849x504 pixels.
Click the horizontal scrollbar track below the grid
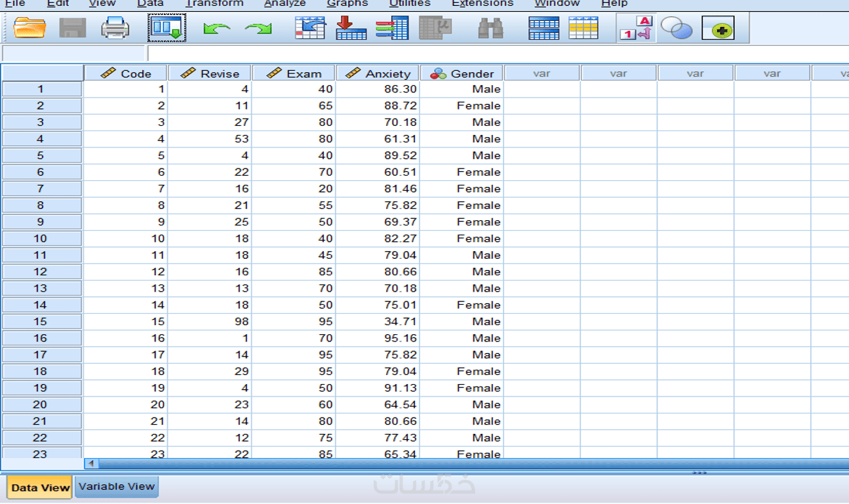tap(473, 463)
